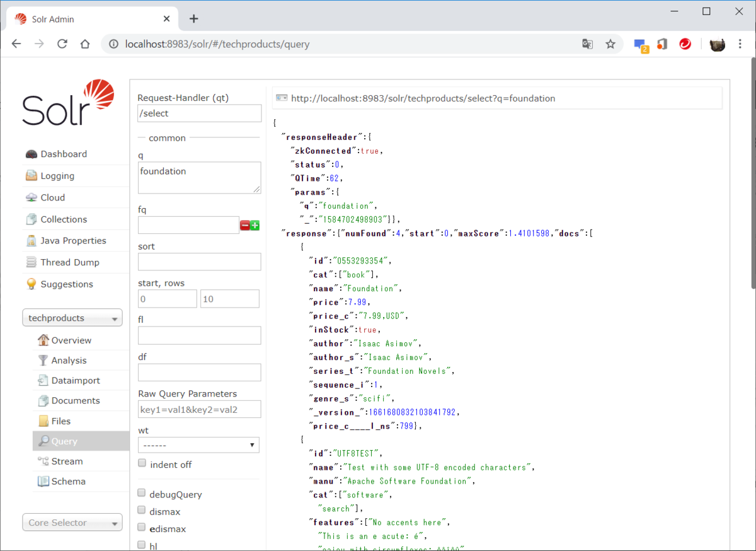Click the Java Properties icon
The height and width of the screenshot is (551, 756).
click(31, 241)
